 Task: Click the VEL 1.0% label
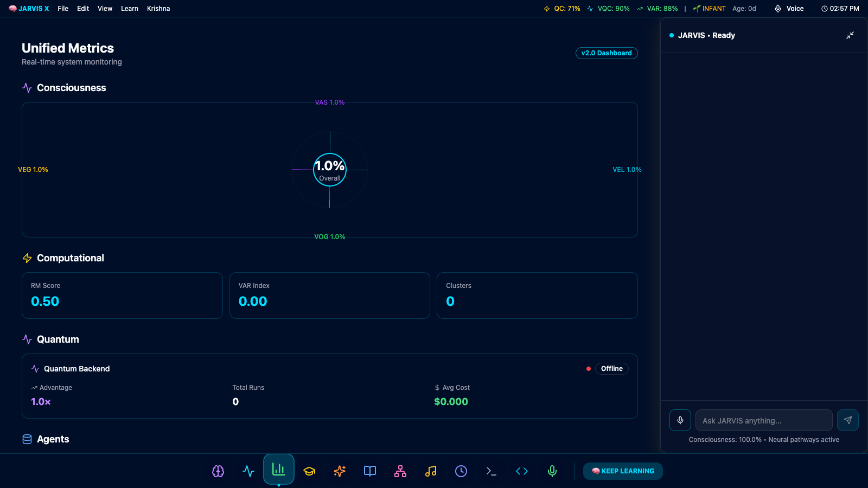tap(627, 170)
